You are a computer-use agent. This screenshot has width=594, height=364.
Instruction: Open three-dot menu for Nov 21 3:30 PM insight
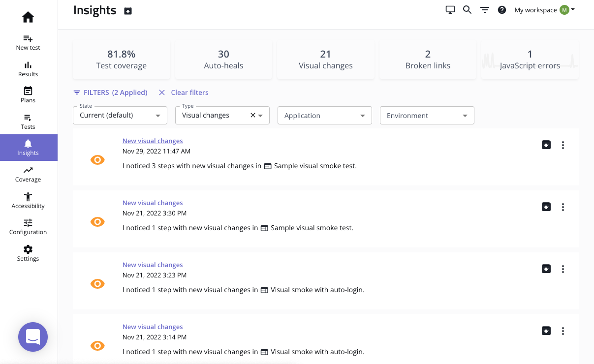[563, 207]
